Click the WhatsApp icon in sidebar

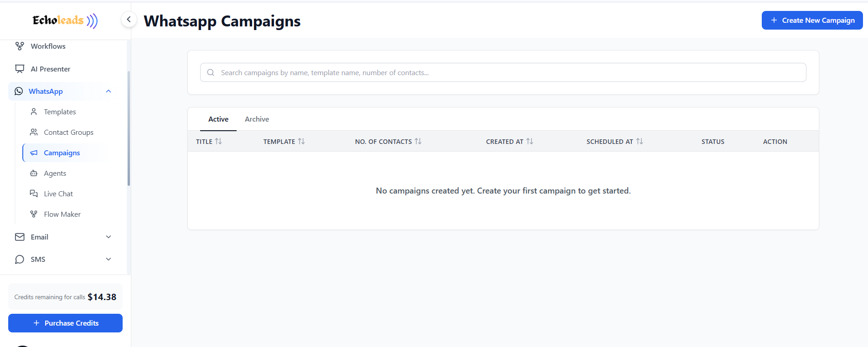pos(18,91)
